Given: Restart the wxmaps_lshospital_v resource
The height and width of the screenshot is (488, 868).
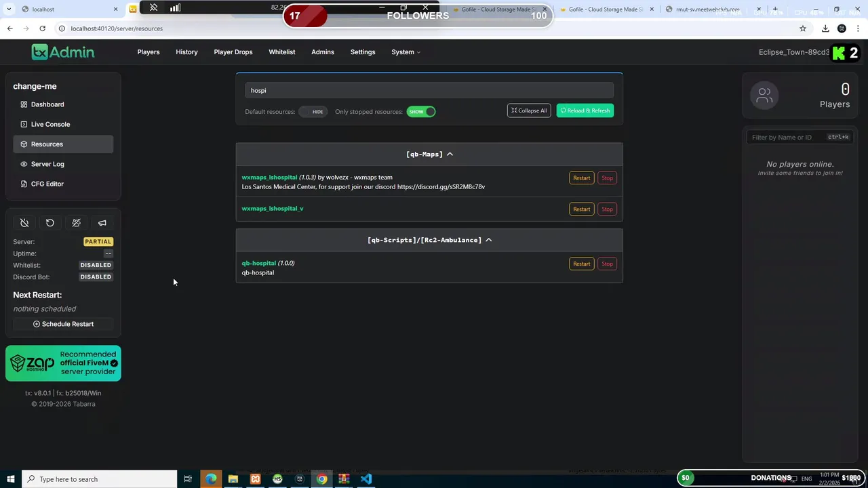Looking at the screenshot, I should 581,209.
